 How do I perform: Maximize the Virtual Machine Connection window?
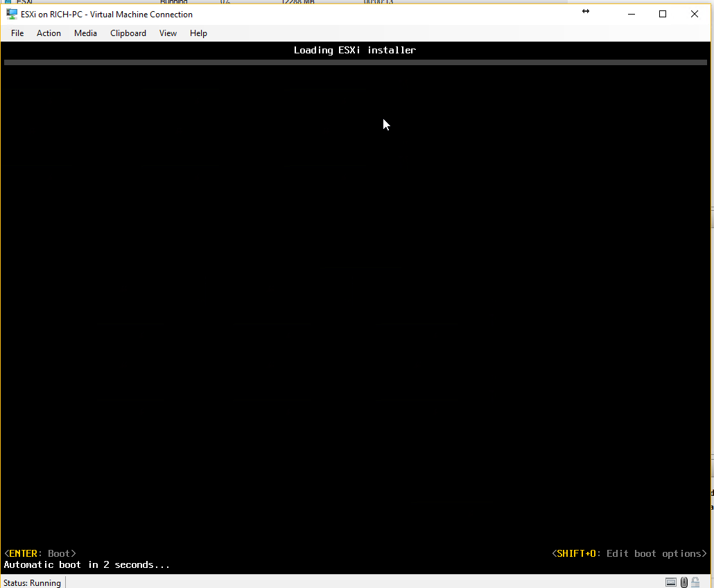[663, 14]
